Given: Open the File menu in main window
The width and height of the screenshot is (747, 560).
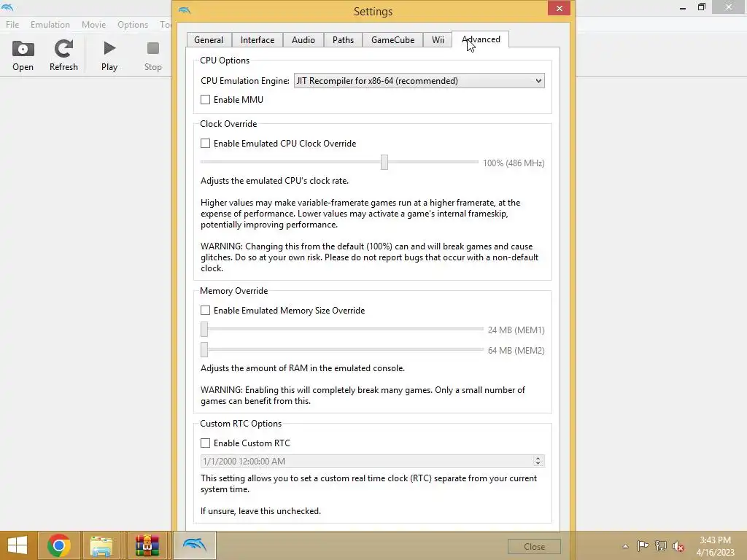Looking at the screenshot, I should coord(12,24).
